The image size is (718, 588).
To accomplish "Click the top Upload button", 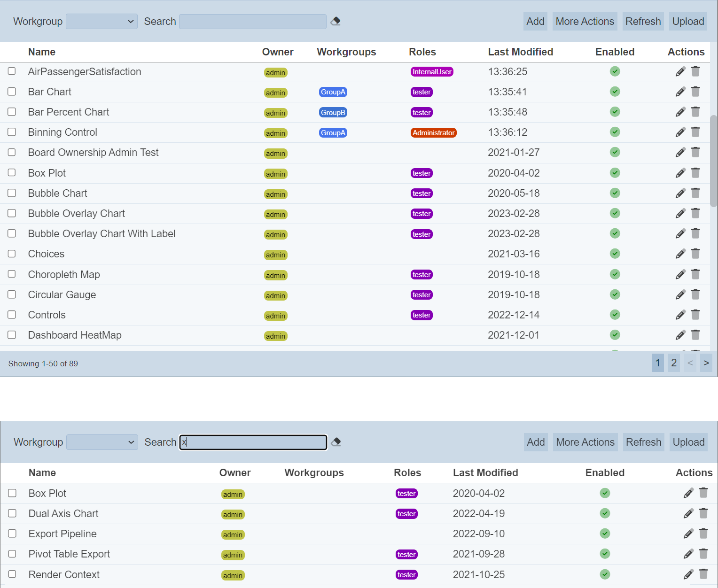I will point(688,22).
